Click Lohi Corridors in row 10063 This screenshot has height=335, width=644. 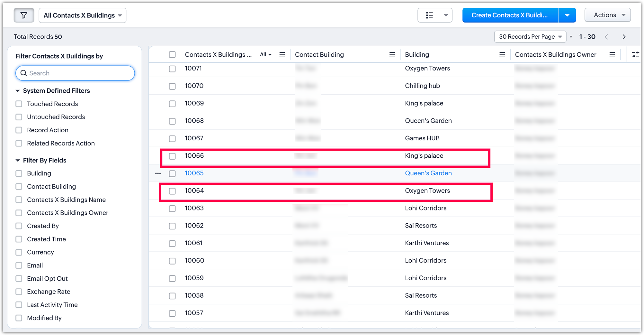[x=425, y=208]
